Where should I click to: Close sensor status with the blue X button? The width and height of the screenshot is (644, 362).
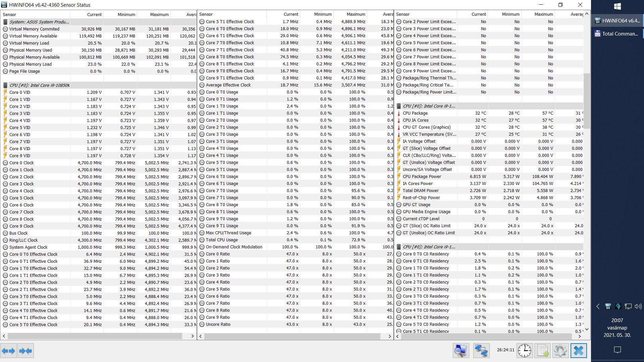[579, 351]
